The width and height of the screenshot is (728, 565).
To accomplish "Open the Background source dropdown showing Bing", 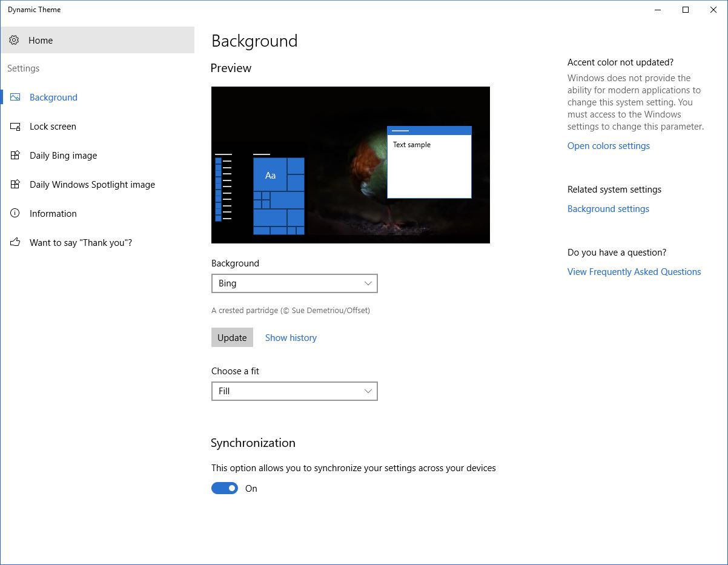I will (x=294, y=283).
